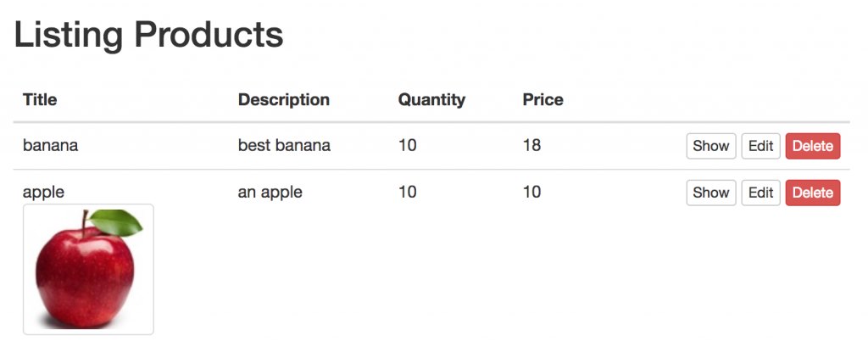Edit the banana product
This screenshot has width=868, height=358.
click(760, 146)
